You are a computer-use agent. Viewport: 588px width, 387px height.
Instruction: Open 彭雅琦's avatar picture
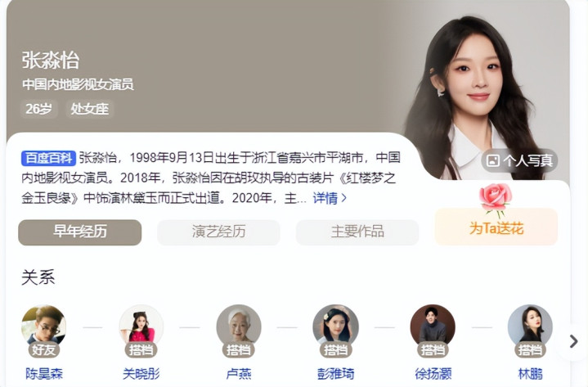coord(335,326)
